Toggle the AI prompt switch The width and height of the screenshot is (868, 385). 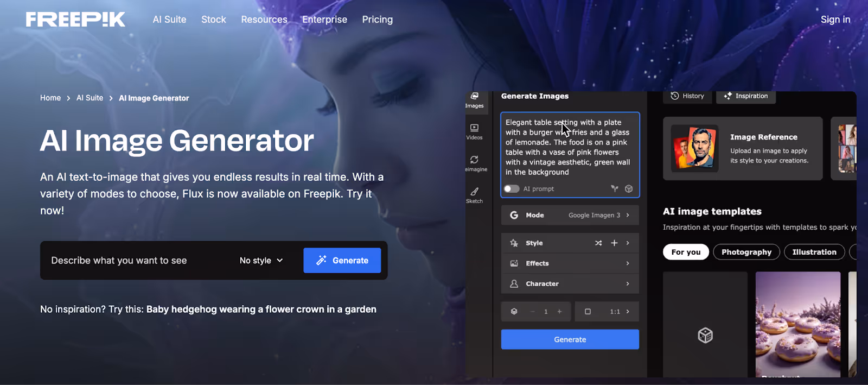coord(512,188)
